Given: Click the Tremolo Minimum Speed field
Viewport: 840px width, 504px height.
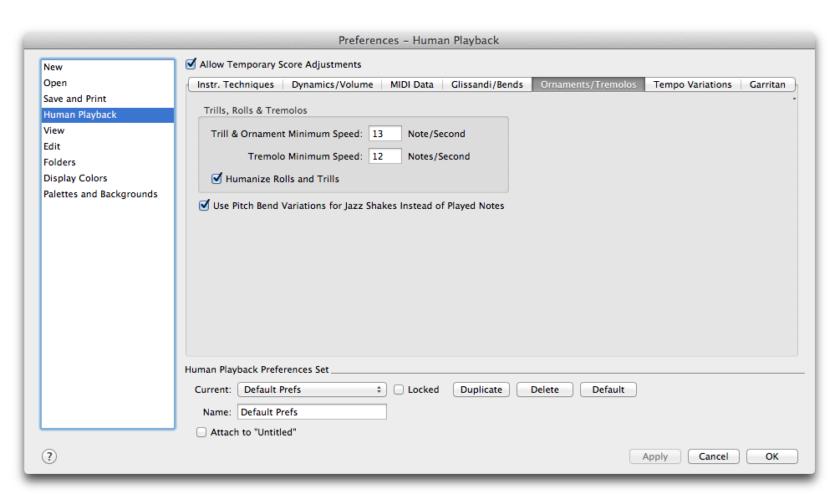Looking at the screenshot, I should pos(384,156).
